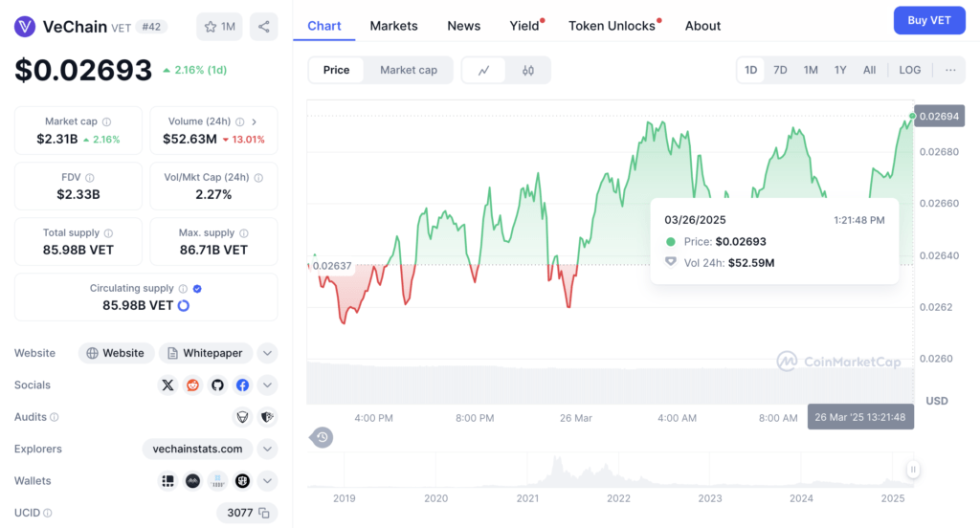
Task: Show Circulating supply info icon
Action: [x=183, y=289]
